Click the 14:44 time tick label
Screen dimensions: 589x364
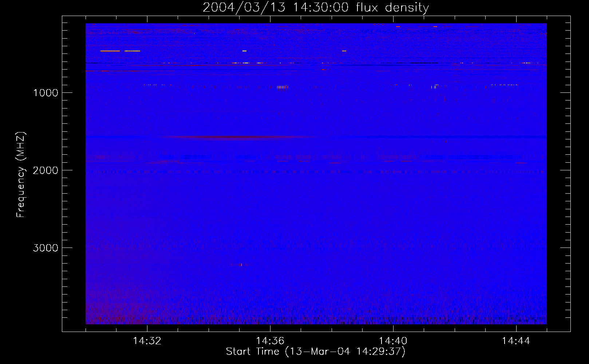516,341
